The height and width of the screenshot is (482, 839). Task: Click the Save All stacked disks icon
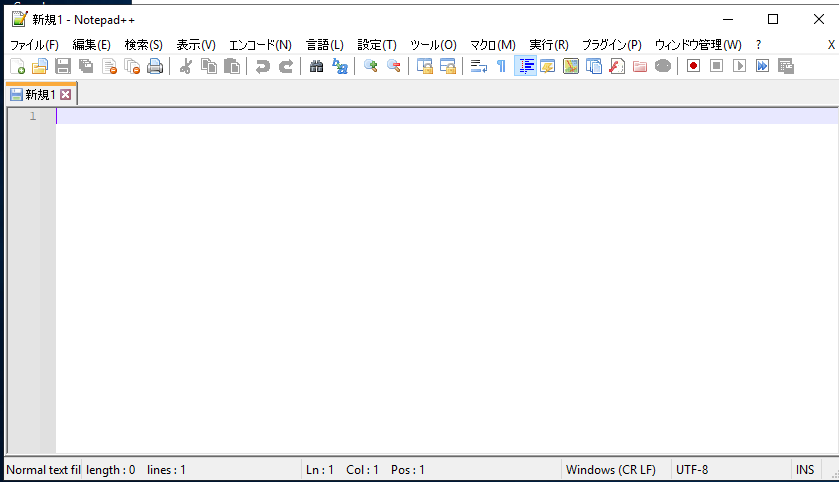(x=86, y=66)
